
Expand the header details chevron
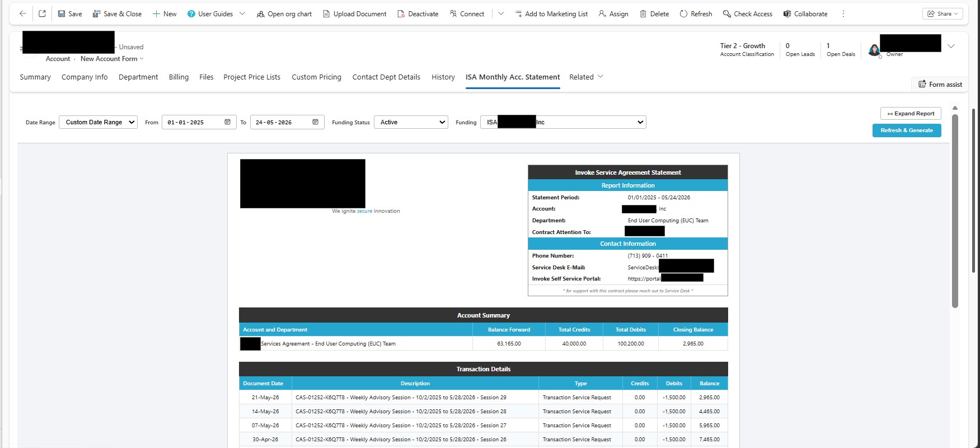coord(951,46)
